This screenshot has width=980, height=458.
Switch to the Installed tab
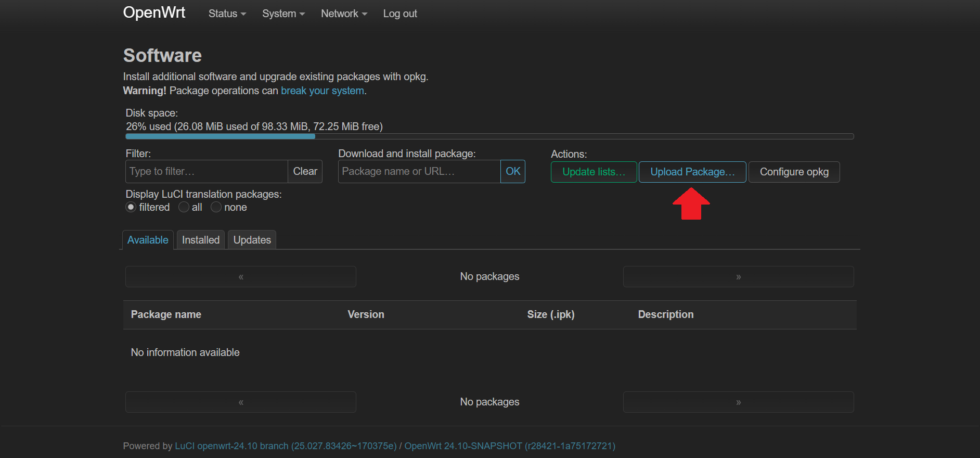[x=201, y=240]
